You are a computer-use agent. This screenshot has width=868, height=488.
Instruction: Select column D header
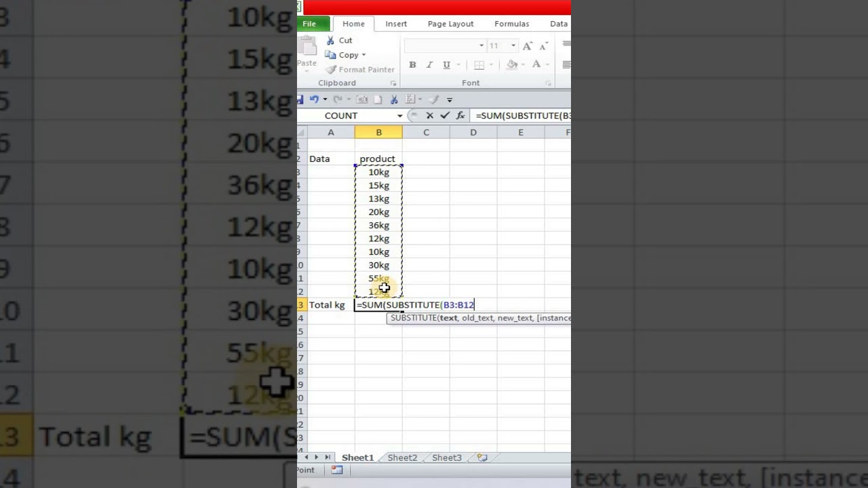[473, 132]
